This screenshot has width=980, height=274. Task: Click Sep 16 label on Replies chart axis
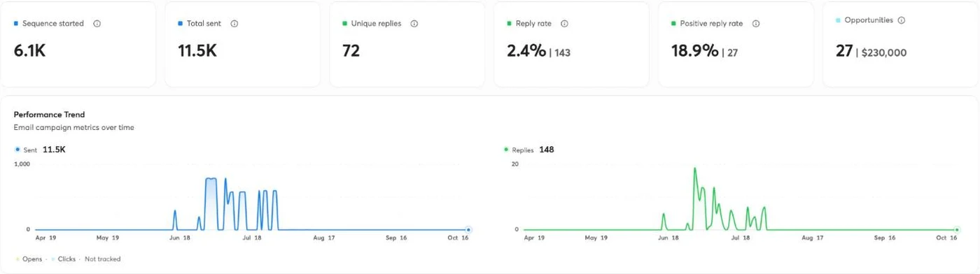click(885, 238)
